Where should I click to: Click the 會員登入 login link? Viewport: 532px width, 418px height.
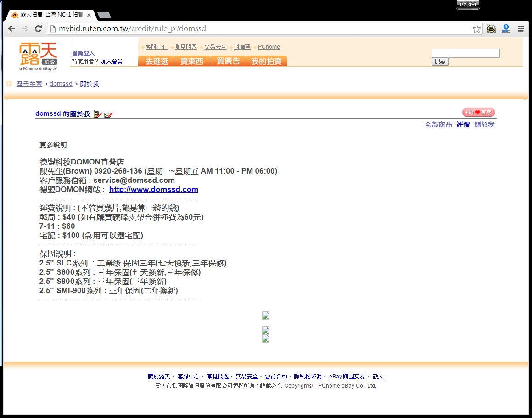83,53
